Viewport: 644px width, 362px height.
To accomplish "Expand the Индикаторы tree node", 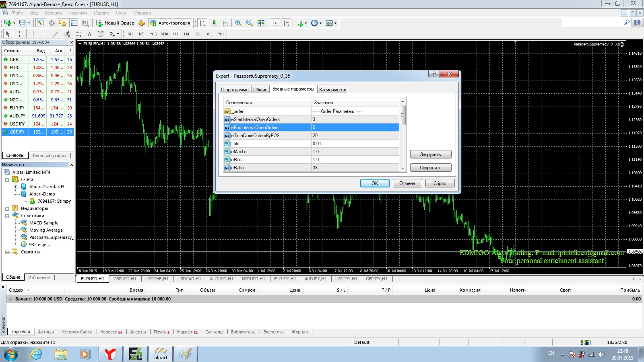I will [x=7, y=208].
